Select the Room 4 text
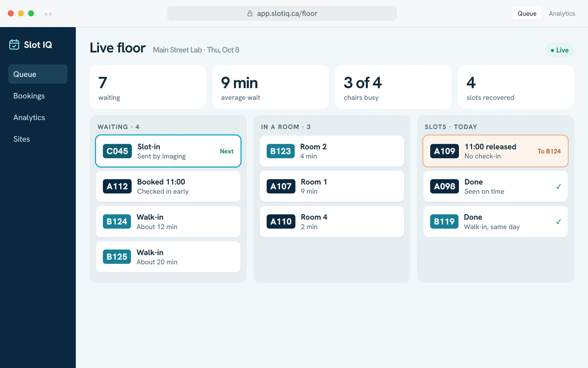The width and height of the screenshot is (588, 368). point(314,217)
